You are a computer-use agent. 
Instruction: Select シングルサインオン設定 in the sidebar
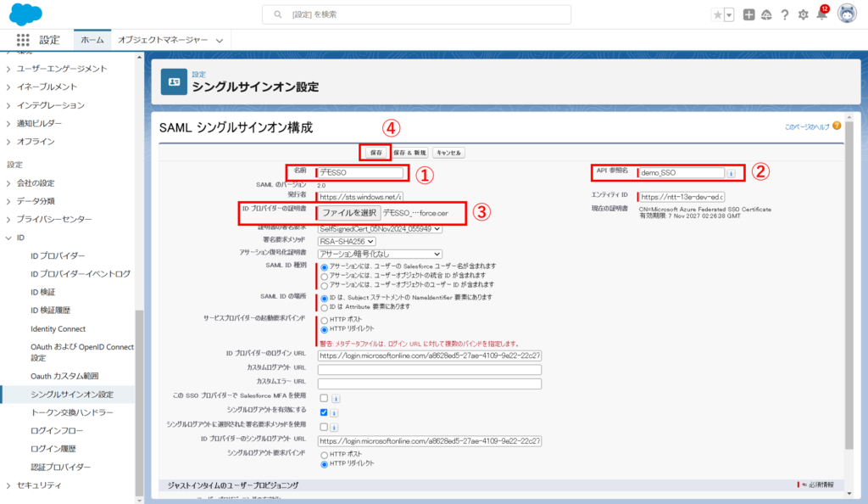click(x=72, y=395)
